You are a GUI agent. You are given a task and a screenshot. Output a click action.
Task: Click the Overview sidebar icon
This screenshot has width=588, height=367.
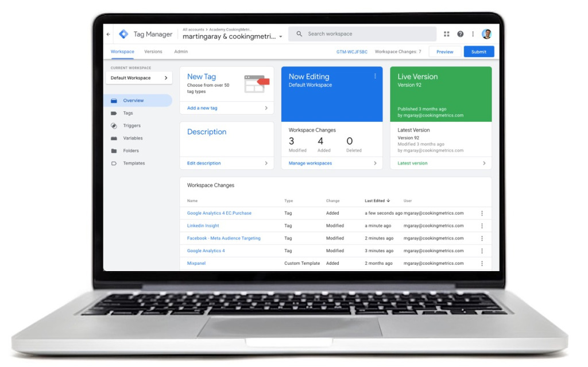tap(113, 101)
